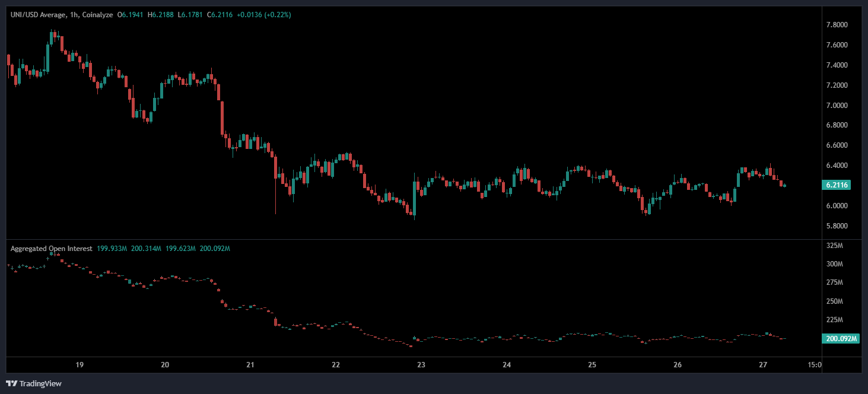Click the current price tag 6.2116
868x394 pixels.
tap(837, 185)
